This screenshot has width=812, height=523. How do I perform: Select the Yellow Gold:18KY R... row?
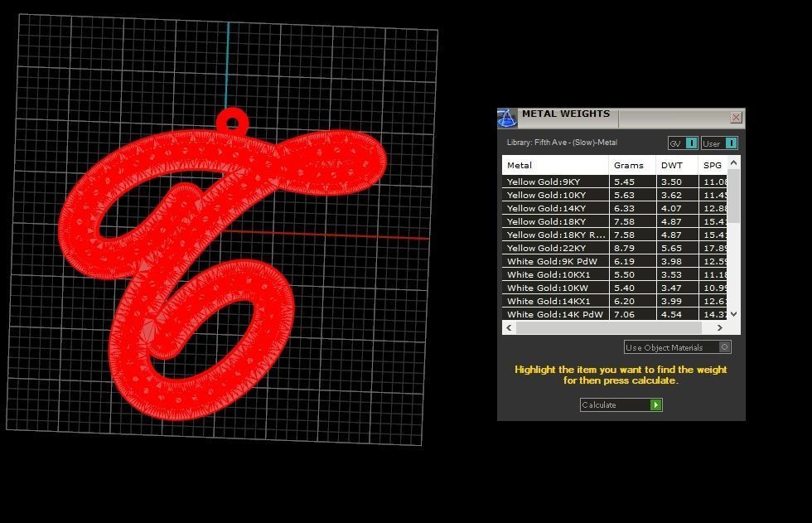click(615, 235)
